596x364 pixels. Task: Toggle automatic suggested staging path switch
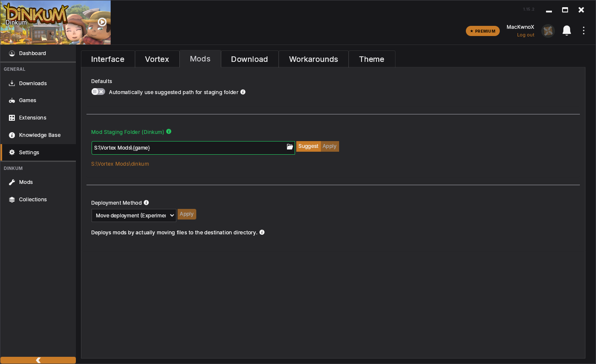98,92
